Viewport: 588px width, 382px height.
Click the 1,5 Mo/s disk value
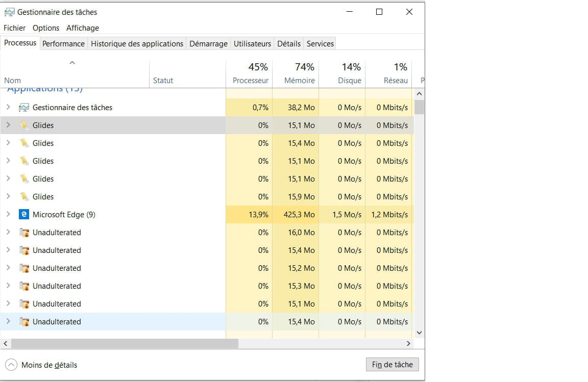[x=347, y=214]
